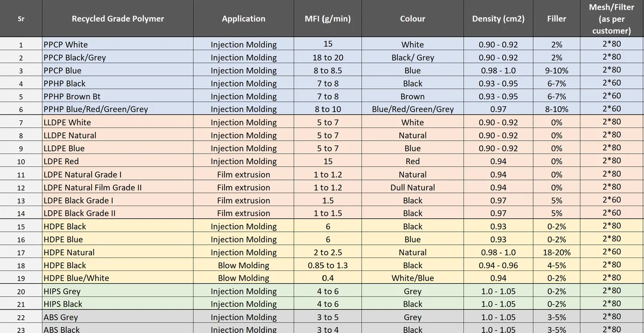Click the "Colour" column header
The width and height of the screenshot is (644, 333).
413,19
